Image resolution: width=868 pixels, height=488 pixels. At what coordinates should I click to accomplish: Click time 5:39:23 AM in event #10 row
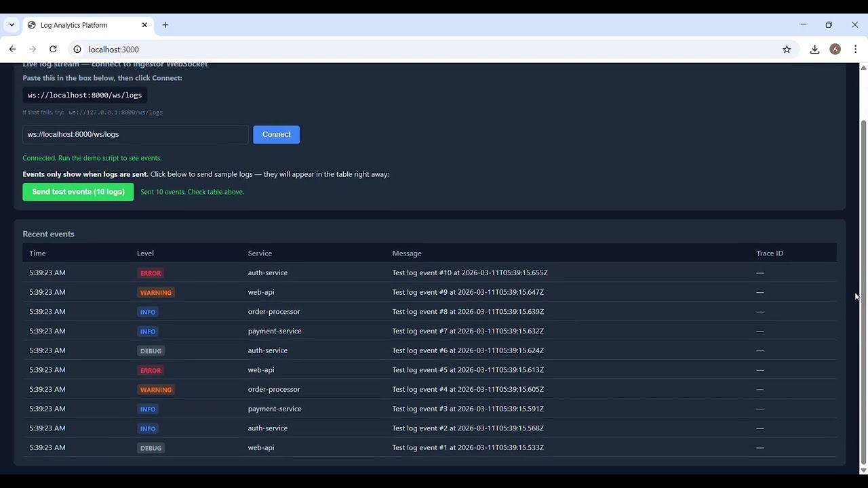(47, 272)
